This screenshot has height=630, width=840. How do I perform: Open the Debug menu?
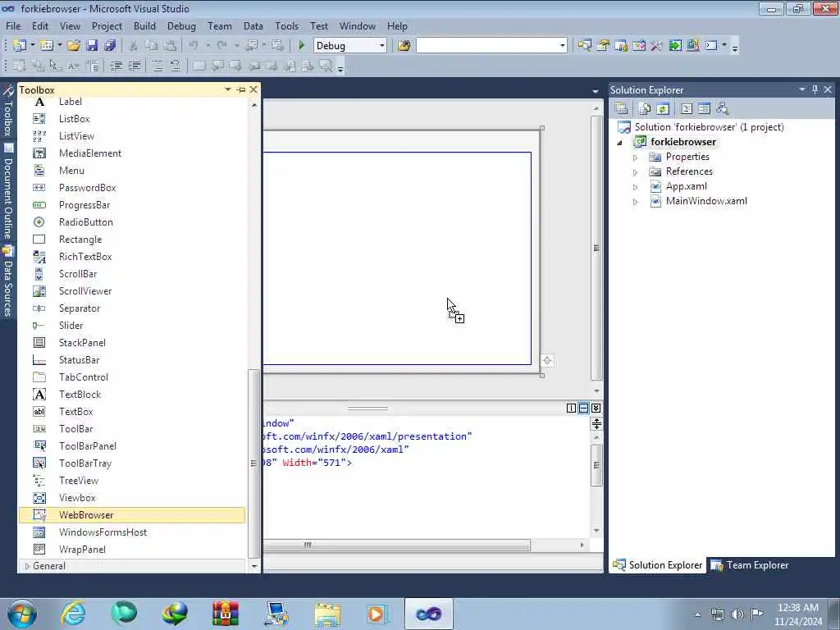click(181, 25)
